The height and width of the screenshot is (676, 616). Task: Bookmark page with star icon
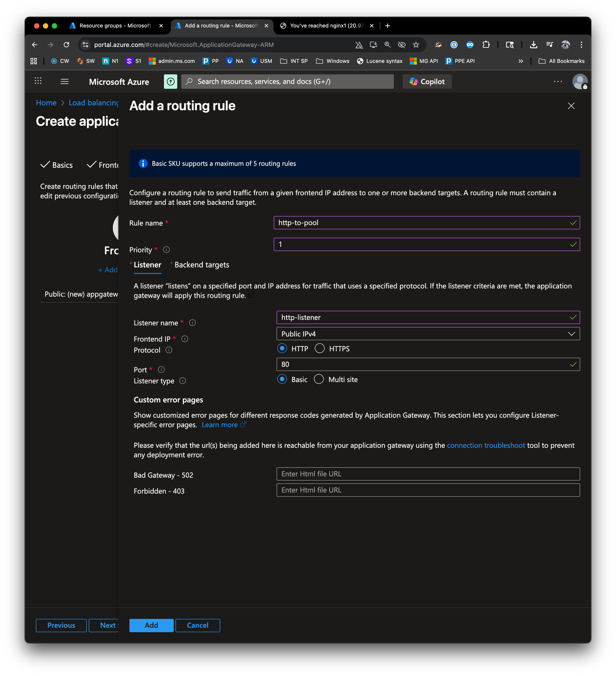coord(416,44)
